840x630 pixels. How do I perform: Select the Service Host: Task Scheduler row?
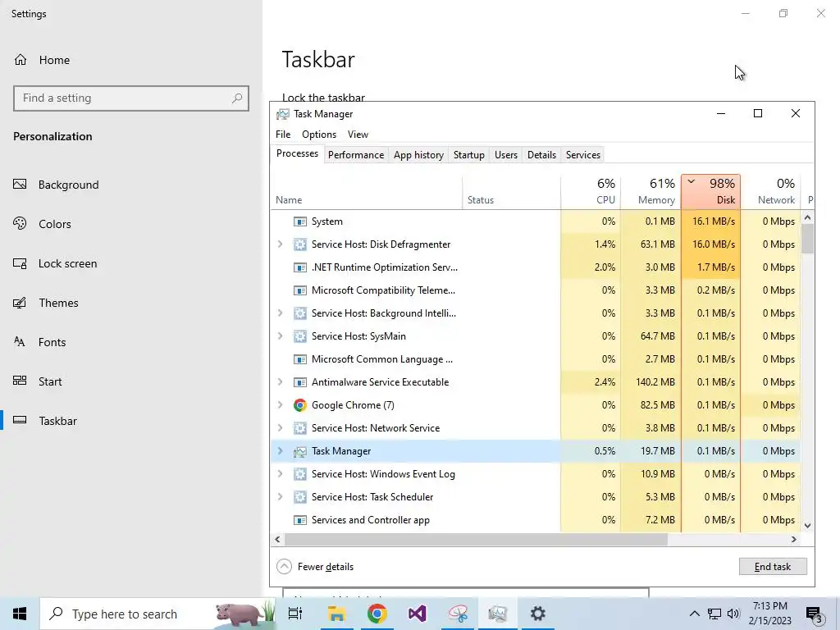(x=536, y=496)
